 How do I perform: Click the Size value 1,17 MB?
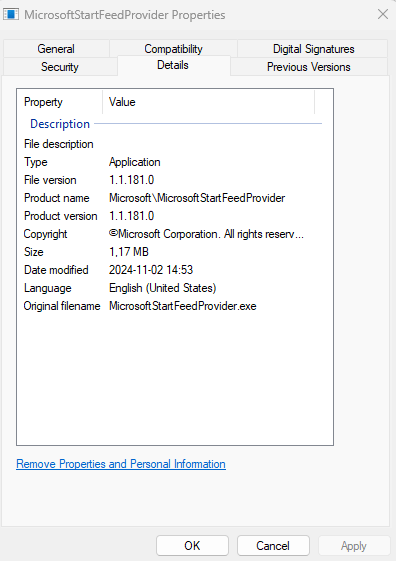pyautogui.click(x=129, y=252)
